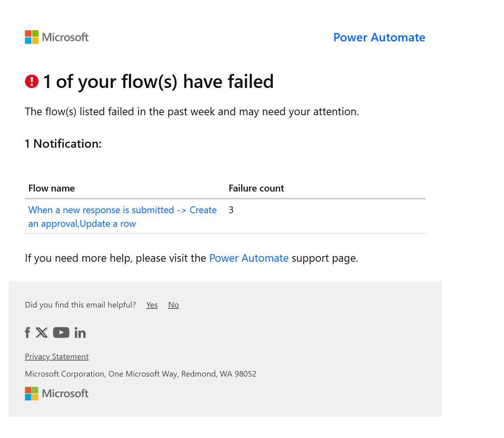The width and height of the screenshot is (504, 438).
Task: Click the Microsoft Corporation address text
Action: 140,374
